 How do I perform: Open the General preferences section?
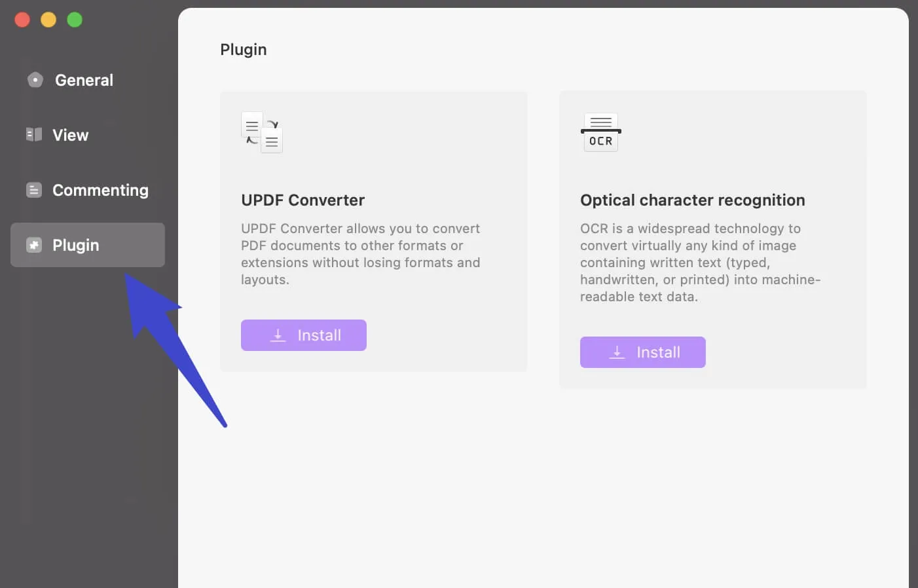pos(87,80)
